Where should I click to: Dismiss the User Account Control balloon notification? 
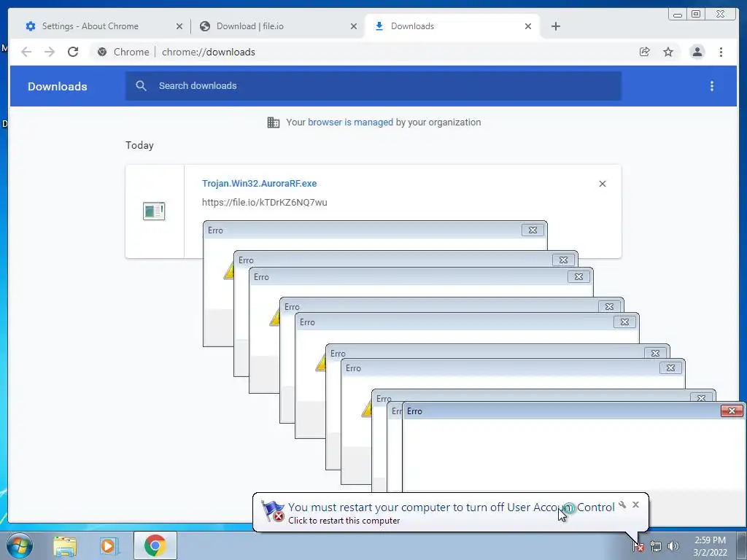click(x=635, y=505)
